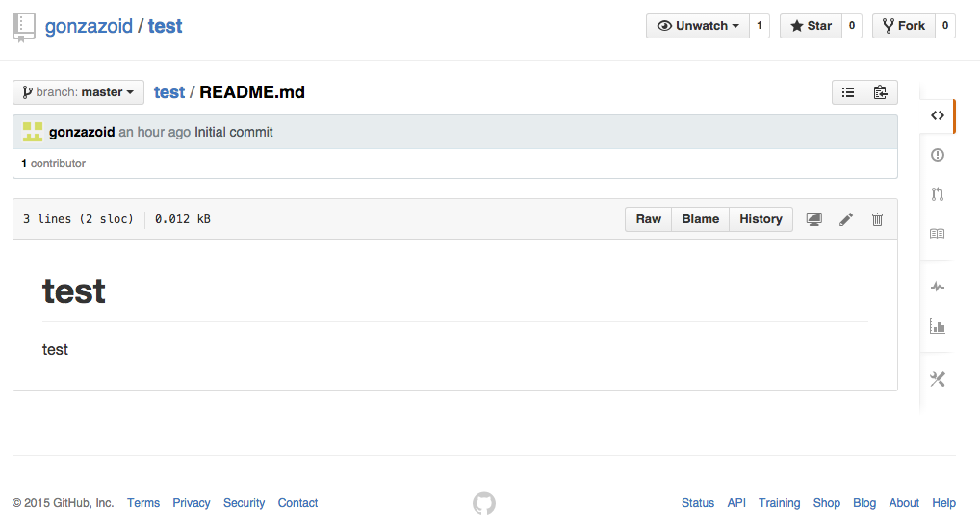
Task: Open Unwatch dropdown
Action: coord(698,26)
